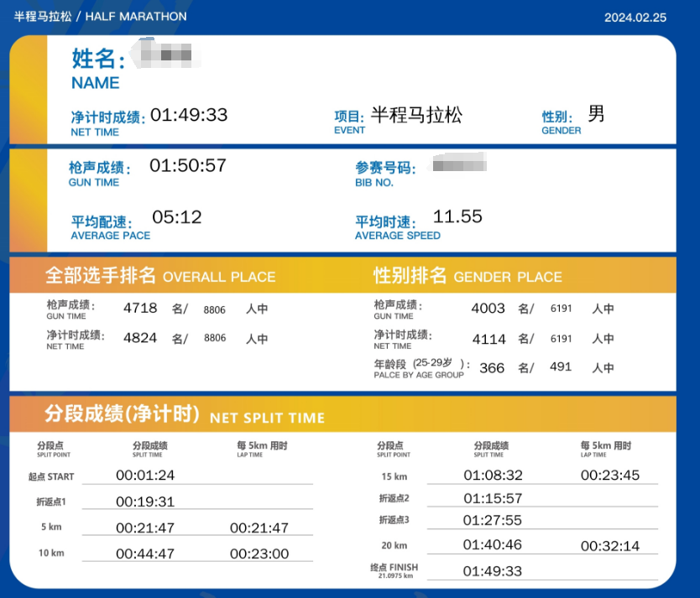The width and height of the screenshot is (700, 598).
Task: Click the '平均配速 AVERAGE PACE' label
Action: 111,227
